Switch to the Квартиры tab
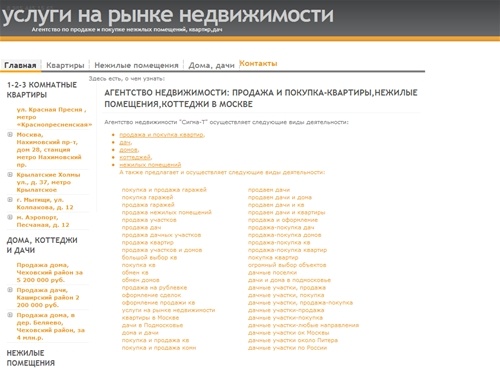500x375 pixels. click(65, 65)
